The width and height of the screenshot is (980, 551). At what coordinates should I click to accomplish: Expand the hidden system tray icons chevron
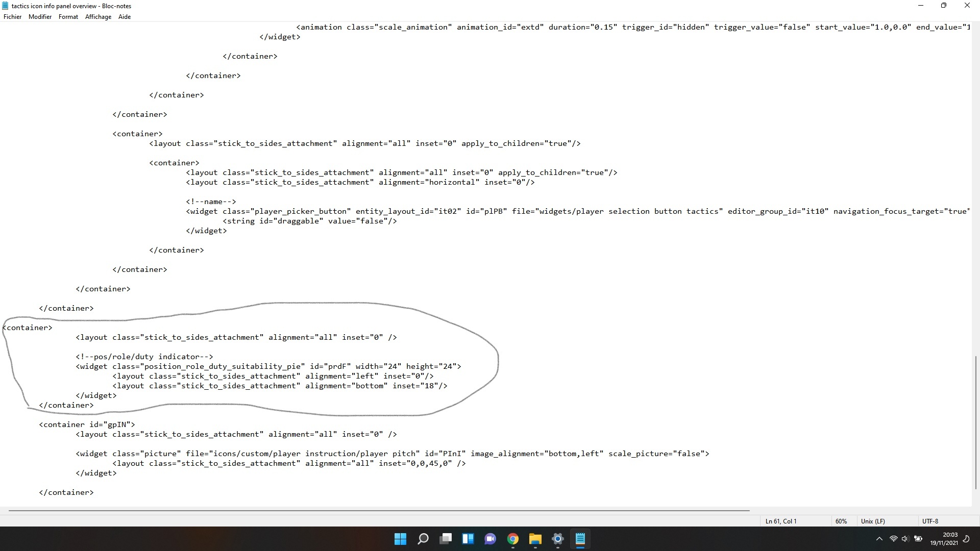coord(879,539)
